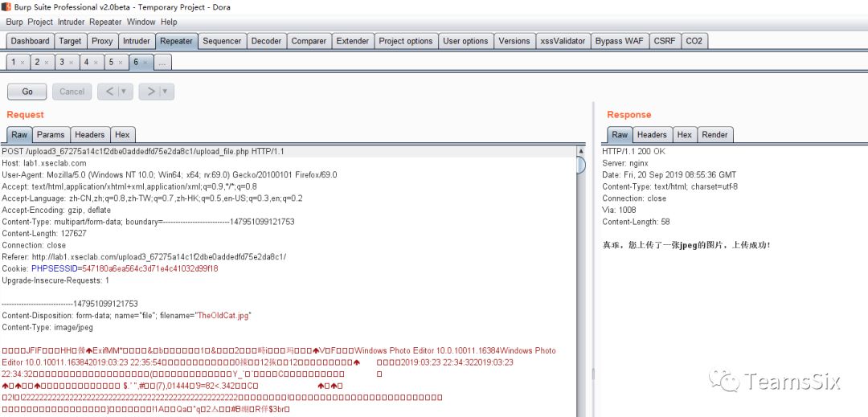The width and height of the screenshot is (868, 417).
Task: Go back to previous request in history
Action: (109, 92)
